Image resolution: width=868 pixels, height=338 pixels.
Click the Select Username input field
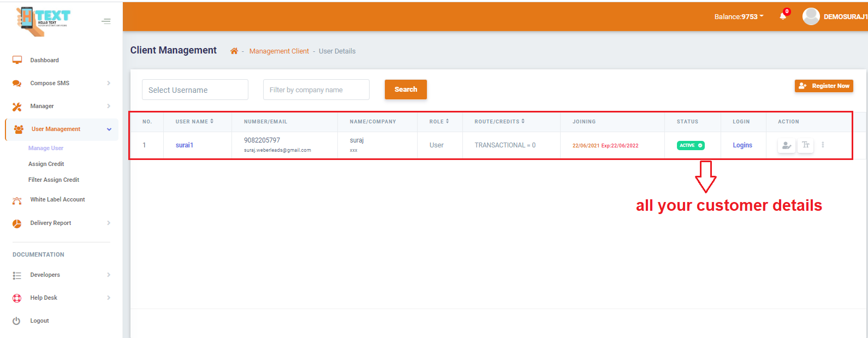(x=195, y=90)
